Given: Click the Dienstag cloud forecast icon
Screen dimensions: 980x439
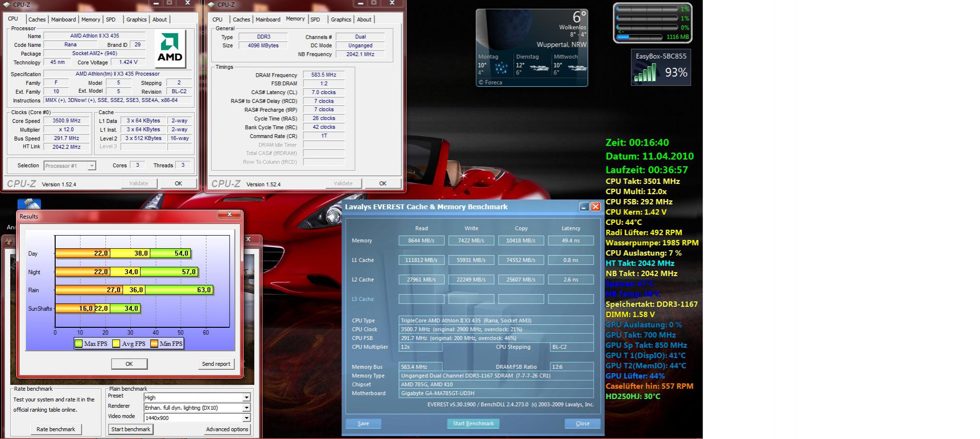Looking at the screenshot, I should tap(539, 68).
